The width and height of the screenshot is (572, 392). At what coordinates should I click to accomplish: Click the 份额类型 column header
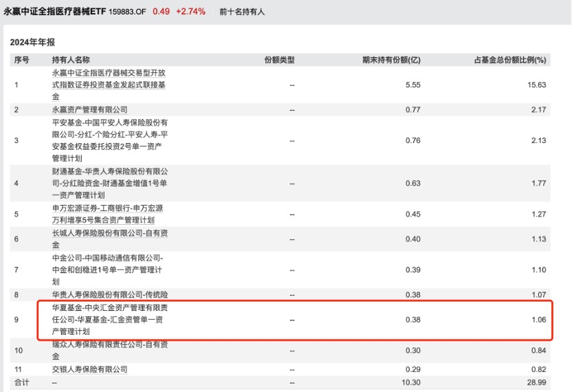click(x=279, y=60)
